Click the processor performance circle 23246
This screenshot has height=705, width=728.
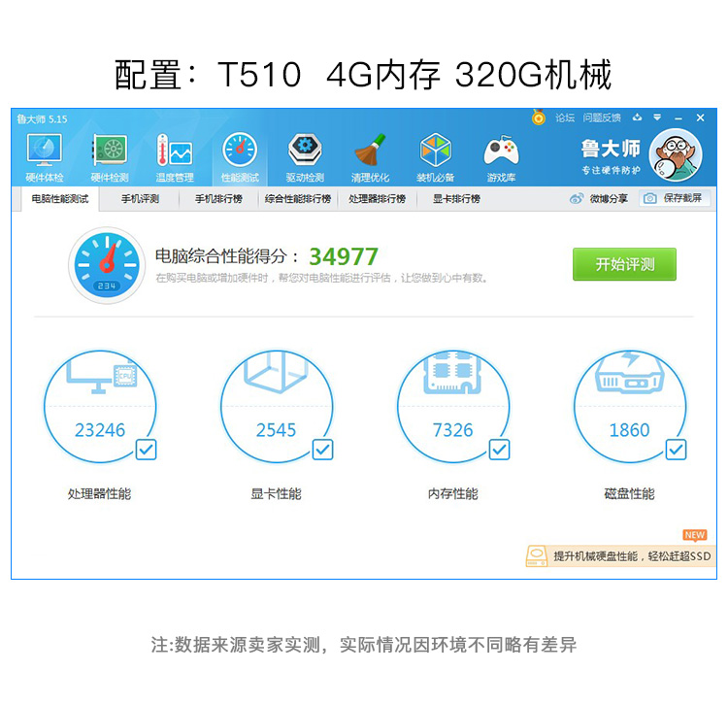coord(100,406)
